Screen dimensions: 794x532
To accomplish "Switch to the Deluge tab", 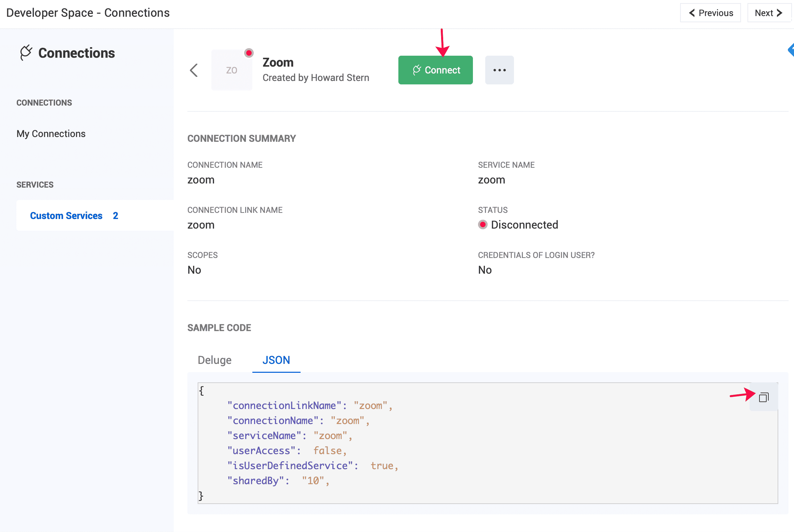I will coord(214,360).
